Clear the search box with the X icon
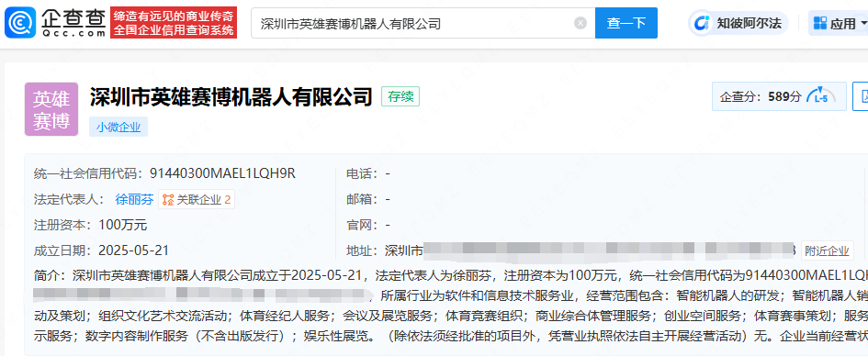The image size is (868, 356). 581,23
